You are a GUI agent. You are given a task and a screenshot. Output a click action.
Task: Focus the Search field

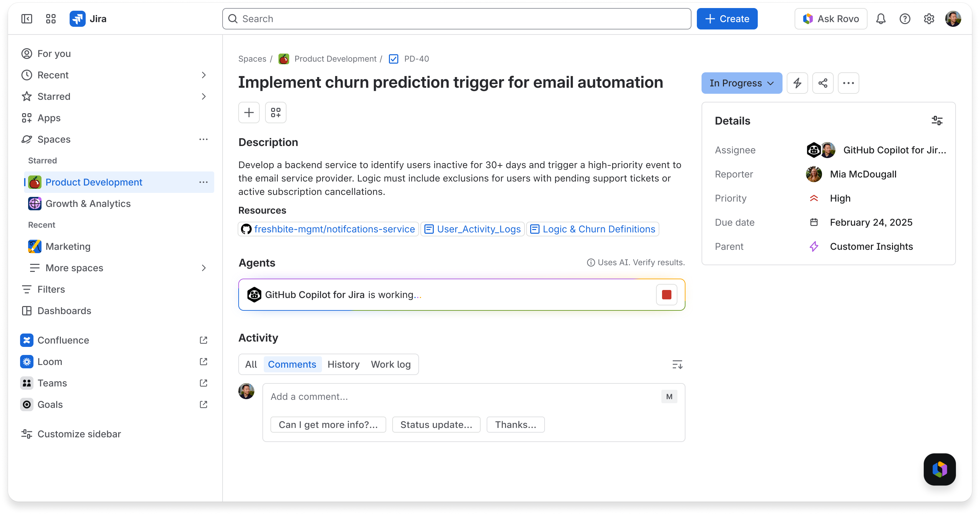(457, 19)
